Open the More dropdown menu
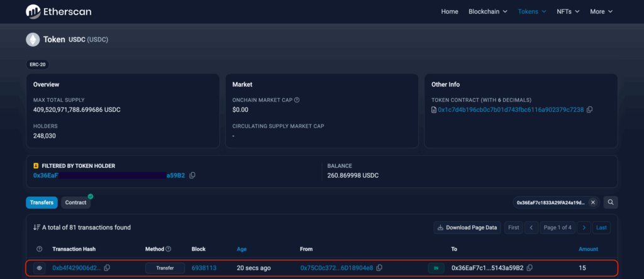Image resolution: width=644 pixels, height=279 pixels. pyautogui.click(x=601, y=11)
